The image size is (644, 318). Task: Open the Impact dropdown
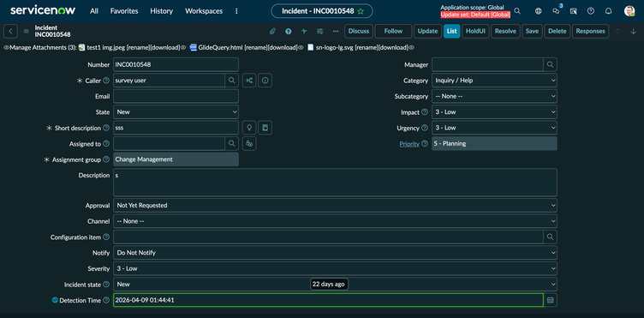pos(494,111)
